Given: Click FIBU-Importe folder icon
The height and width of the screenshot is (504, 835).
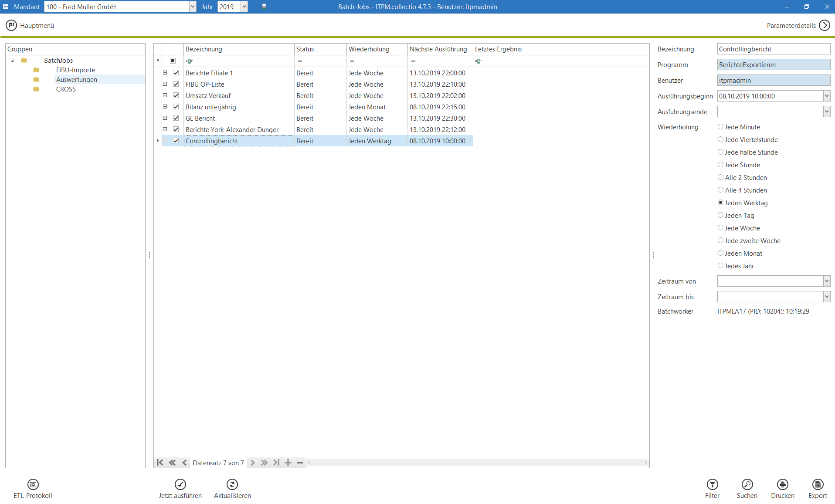Looking at the screenshot, I should [36, 70].
